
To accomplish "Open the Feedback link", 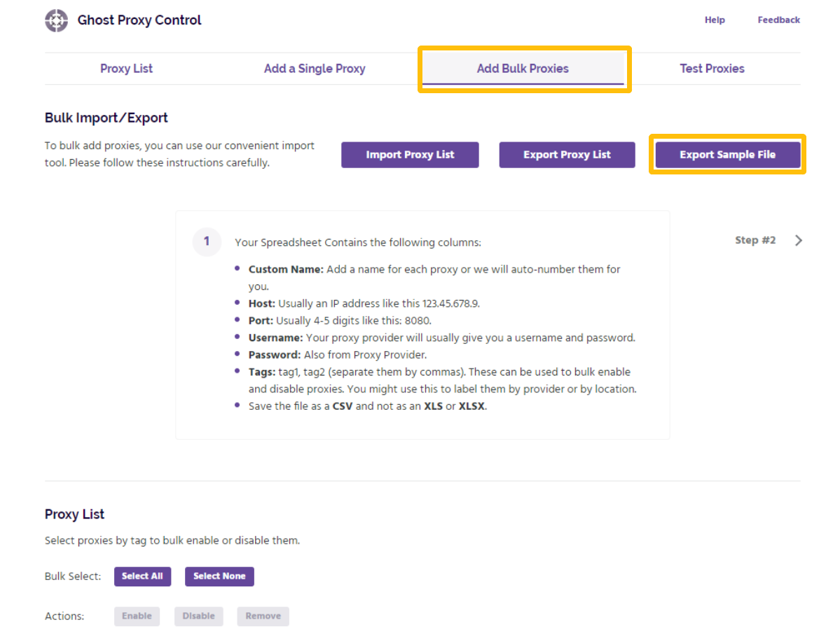I will pyautogui.click(x=778, y=20).
